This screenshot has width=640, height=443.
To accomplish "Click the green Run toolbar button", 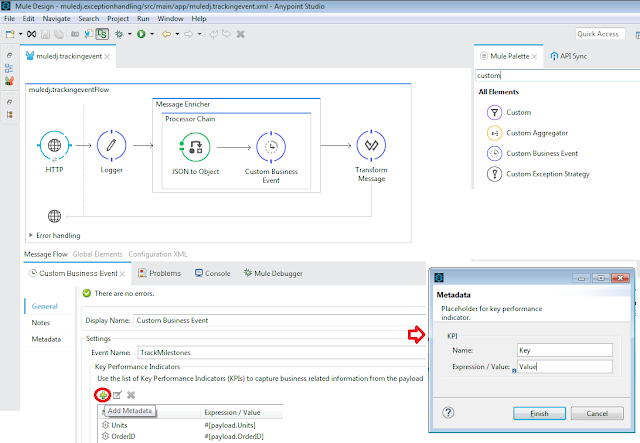I will point(141,34).
